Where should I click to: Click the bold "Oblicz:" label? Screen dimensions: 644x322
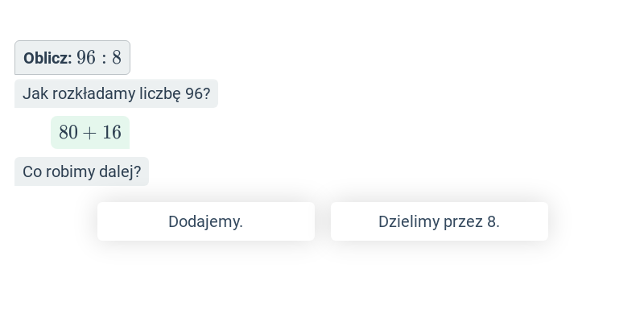point(47,58)
